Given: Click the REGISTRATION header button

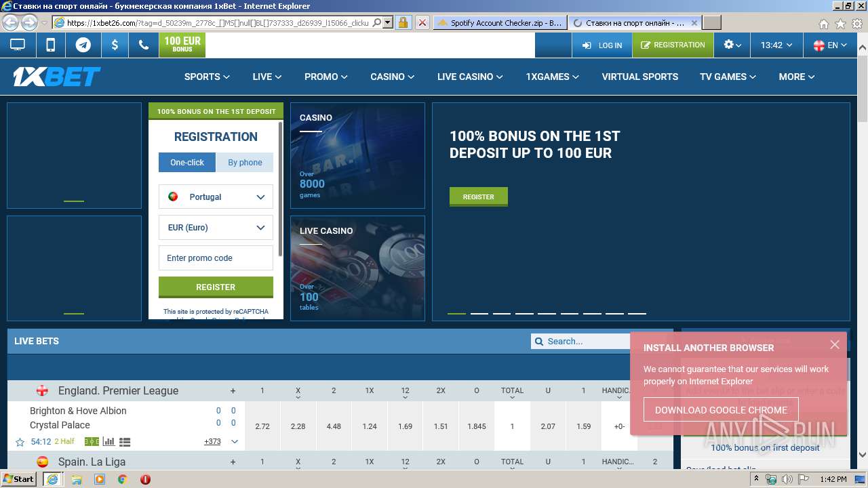Looking at the screenshot, I should pyautogui.click(x=673, y=45).
